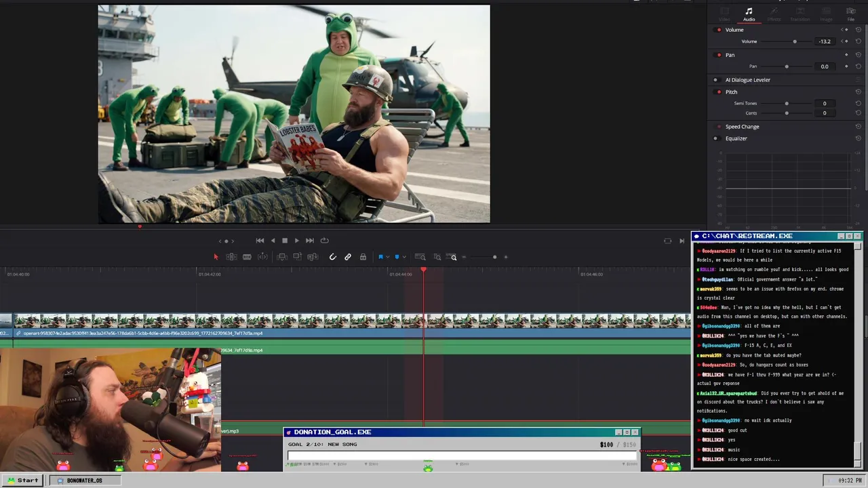
Task: Toggle Loop playback icon
Action: click(x=325, y=241)
